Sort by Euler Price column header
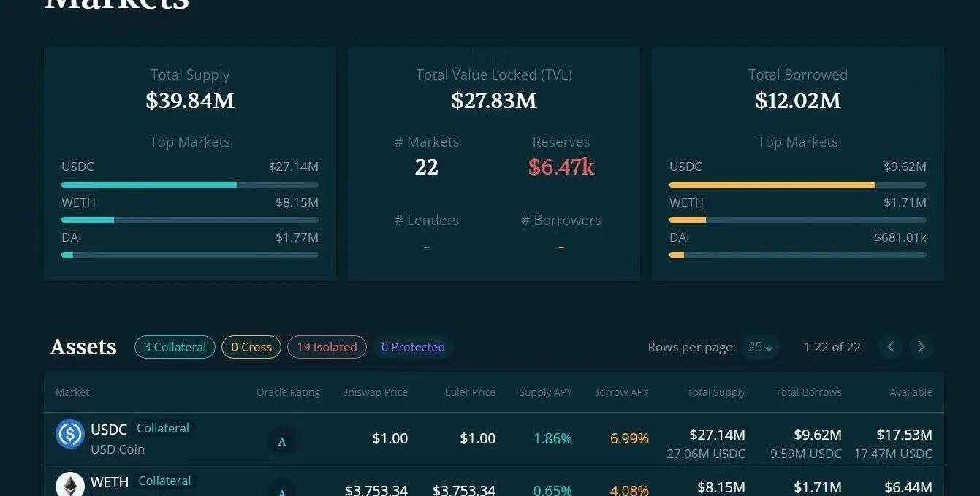 pos(470,392)
